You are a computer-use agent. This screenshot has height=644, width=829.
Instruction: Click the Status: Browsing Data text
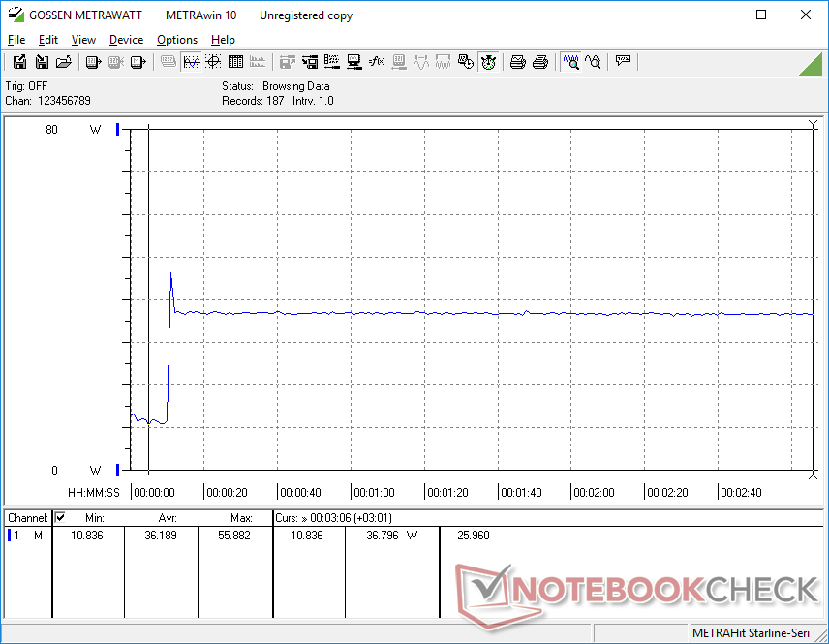click(x=275, y=85)
